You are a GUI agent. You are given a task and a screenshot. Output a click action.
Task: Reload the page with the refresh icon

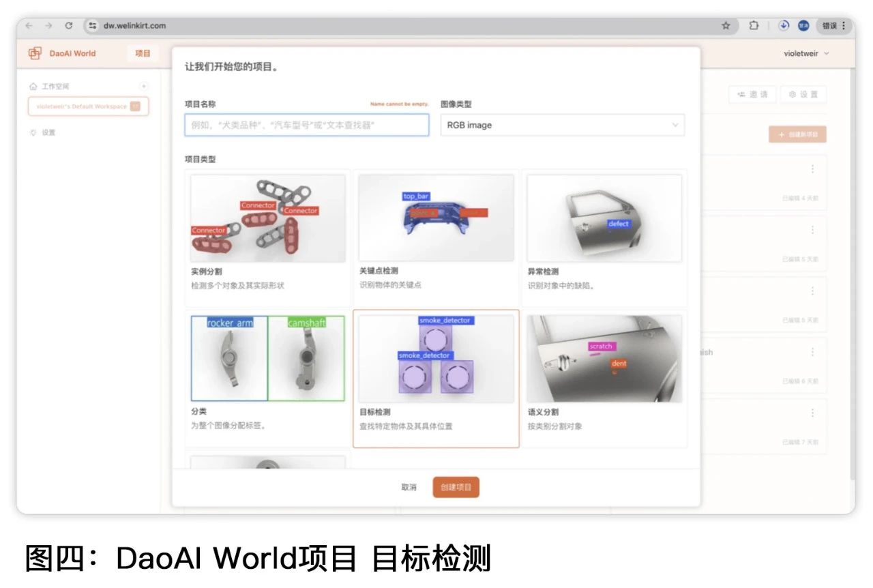click(x=69, y=26)
